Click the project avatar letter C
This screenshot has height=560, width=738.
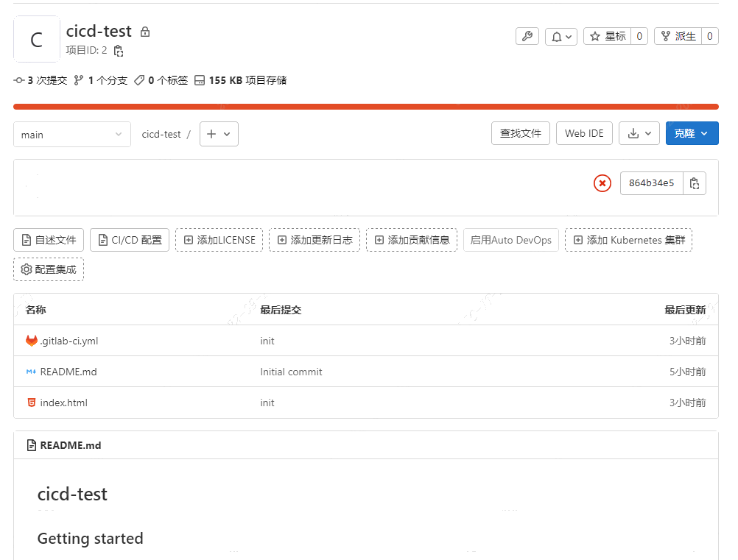37,40
